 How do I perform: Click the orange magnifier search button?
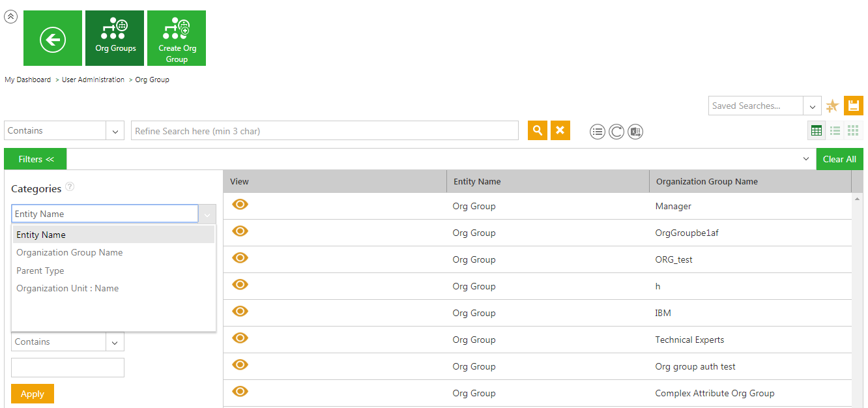[x=538, y=130]
